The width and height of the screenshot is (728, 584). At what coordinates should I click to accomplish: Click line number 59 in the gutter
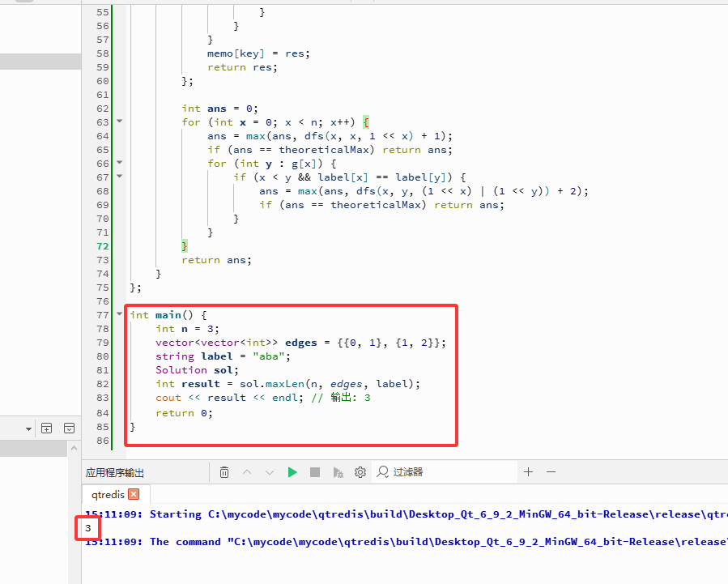(103, 67)
